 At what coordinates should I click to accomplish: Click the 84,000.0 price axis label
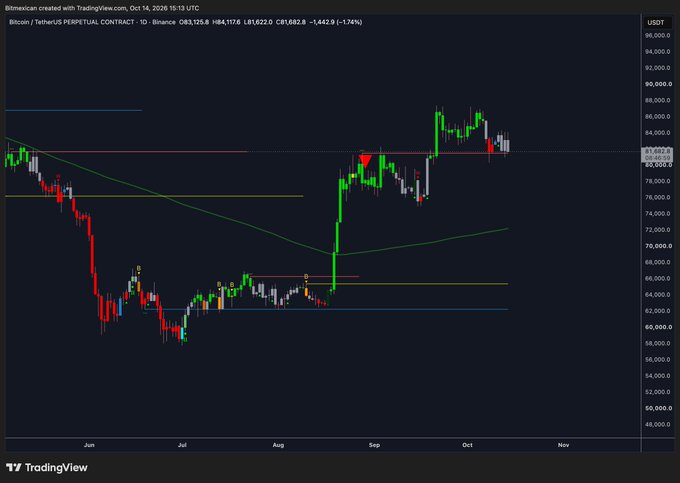(657, 133)
